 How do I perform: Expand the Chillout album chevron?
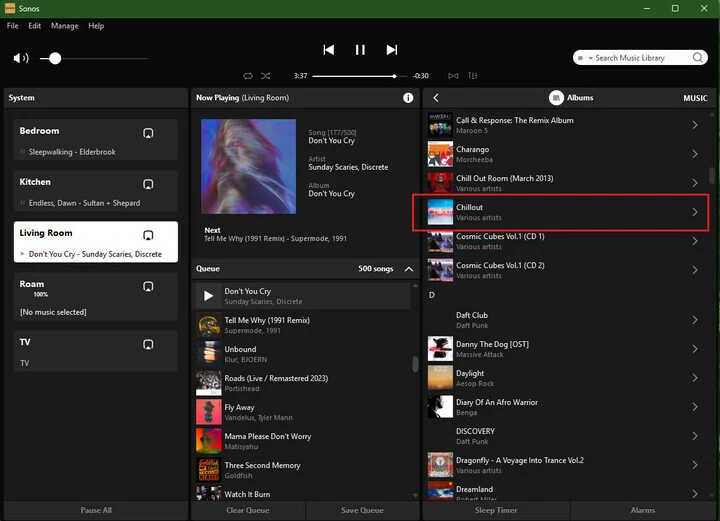[695, 212]
